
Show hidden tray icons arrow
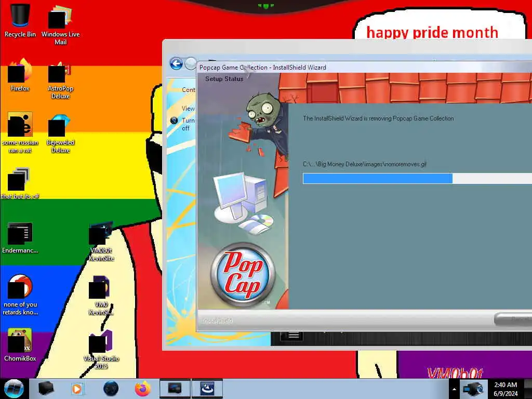tap(454, 389)
